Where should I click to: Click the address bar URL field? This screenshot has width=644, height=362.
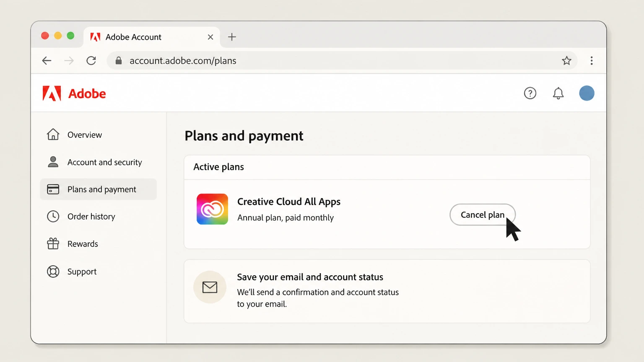[342, 61]
